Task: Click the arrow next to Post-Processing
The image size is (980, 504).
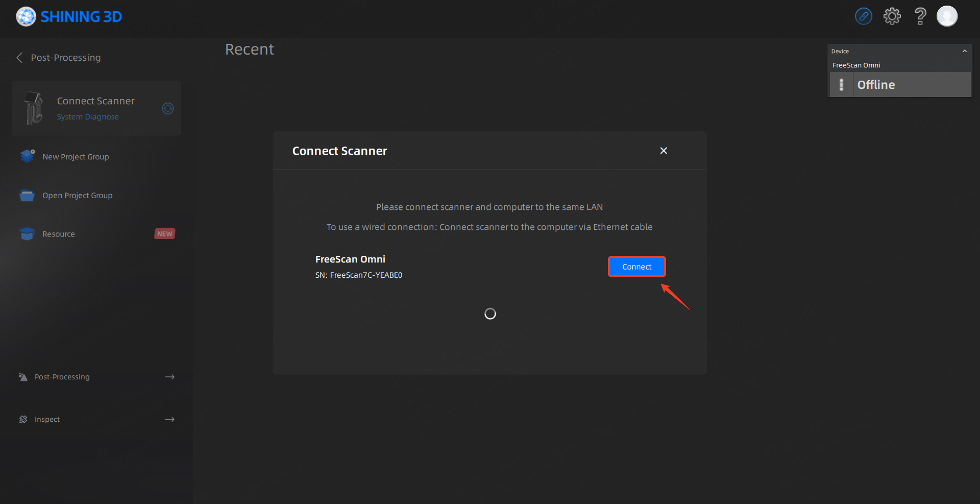Action: [170, 377]
